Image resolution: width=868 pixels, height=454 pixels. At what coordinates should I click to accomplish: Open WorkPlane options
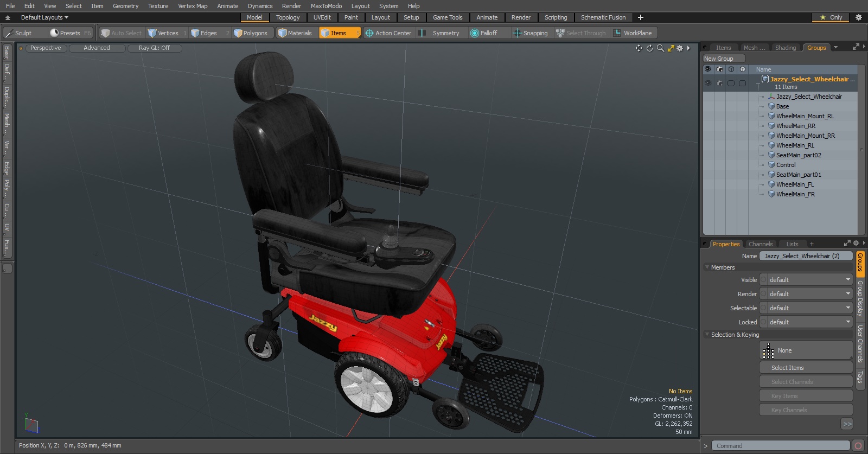click(x=633, y=33)
